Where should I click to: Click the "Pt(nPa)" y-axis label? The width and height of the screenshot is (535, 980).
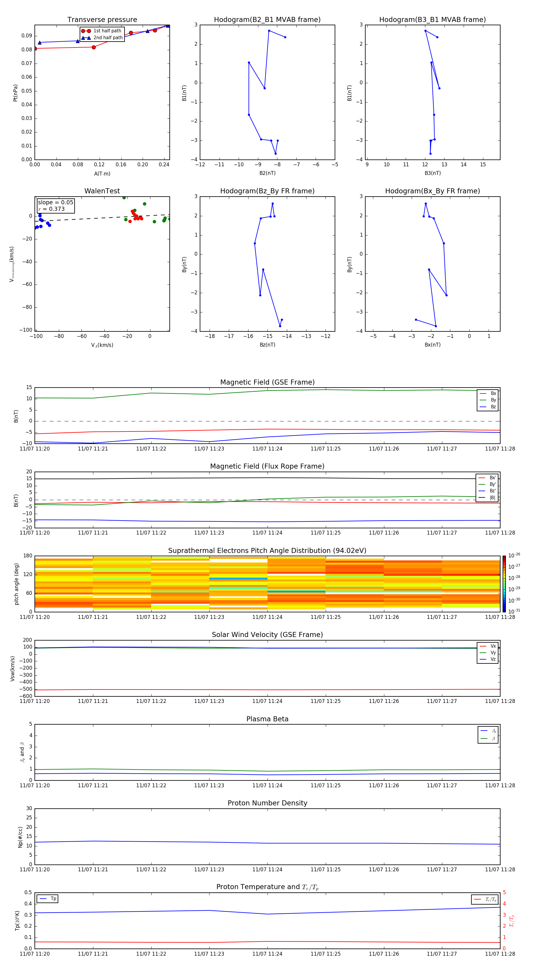[x=16, y=93]
